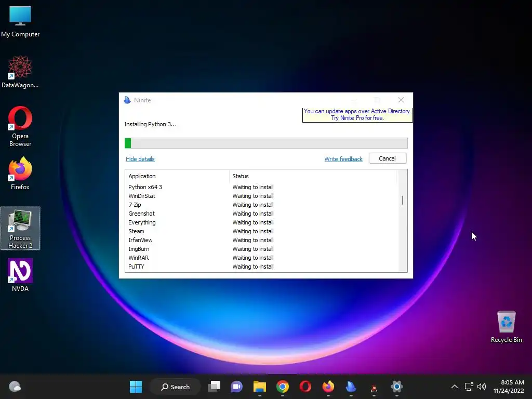
Task: Click the Ninite logo in the title bar
Action: [127, 100]
